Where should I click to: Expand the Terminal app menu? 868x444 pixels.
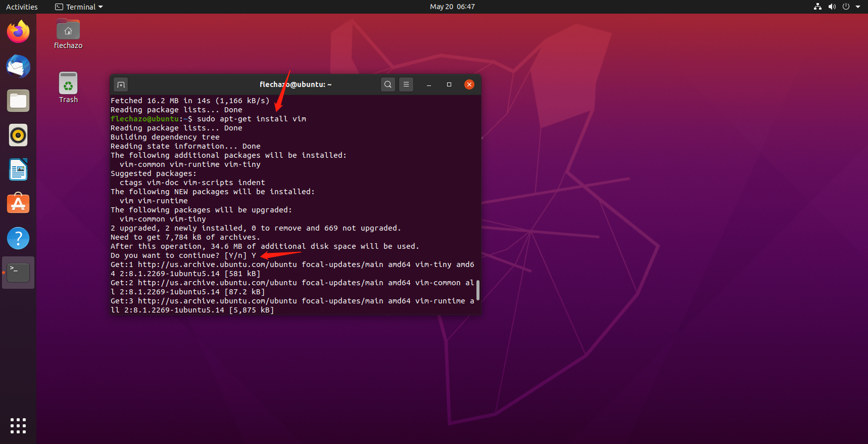tap(79, 7)
